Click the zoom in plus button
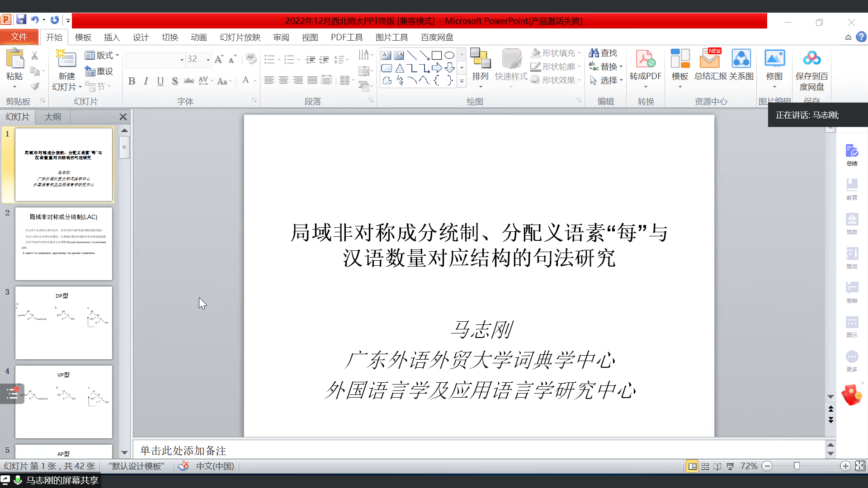Image resolution: width=868 pixels, height=488 pixels. (845, 466)
